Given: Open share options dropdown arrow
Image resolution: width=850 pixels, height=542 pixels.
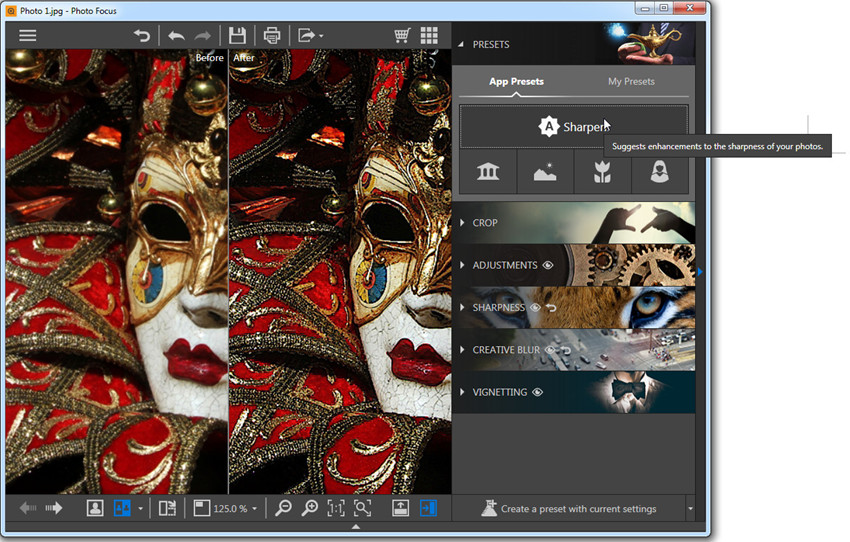Looking at the screenshot, I should 321,36.
